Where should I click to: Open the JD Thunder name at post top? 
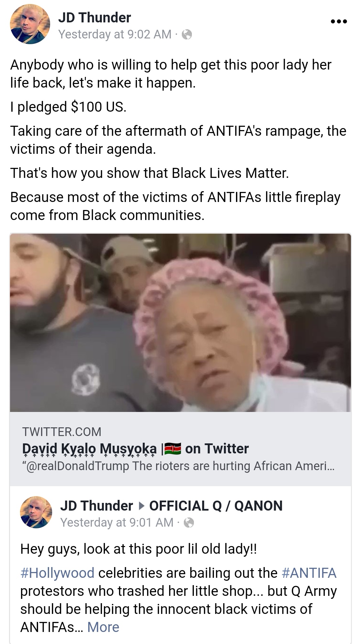point(95,17)
